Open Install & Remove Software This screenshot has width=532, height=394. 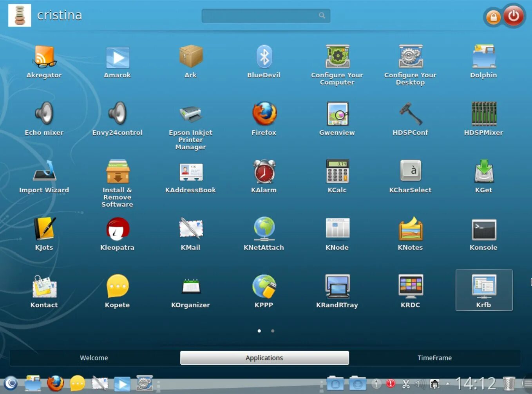(118, 184)
